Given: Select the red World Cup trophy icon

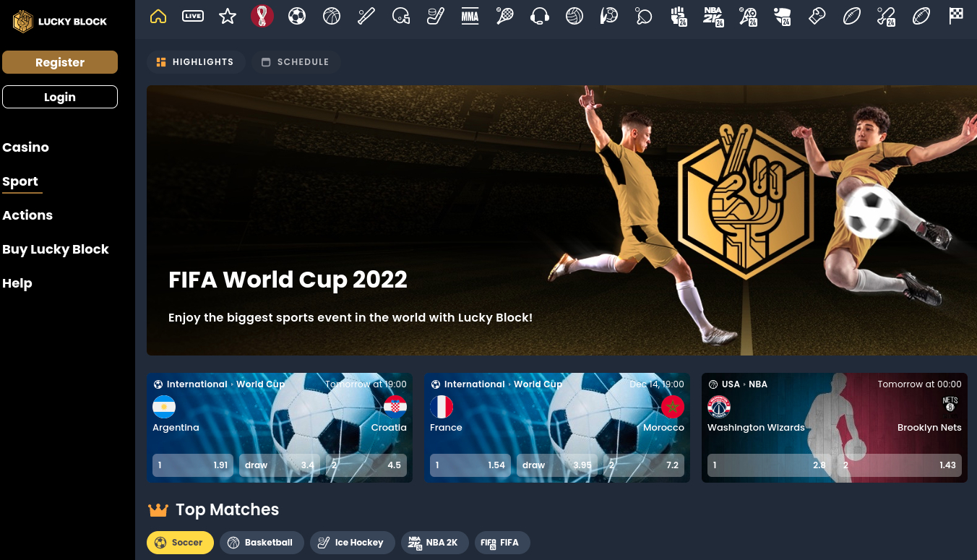Looking at the screenshot, I should click(x=262, y=16).
